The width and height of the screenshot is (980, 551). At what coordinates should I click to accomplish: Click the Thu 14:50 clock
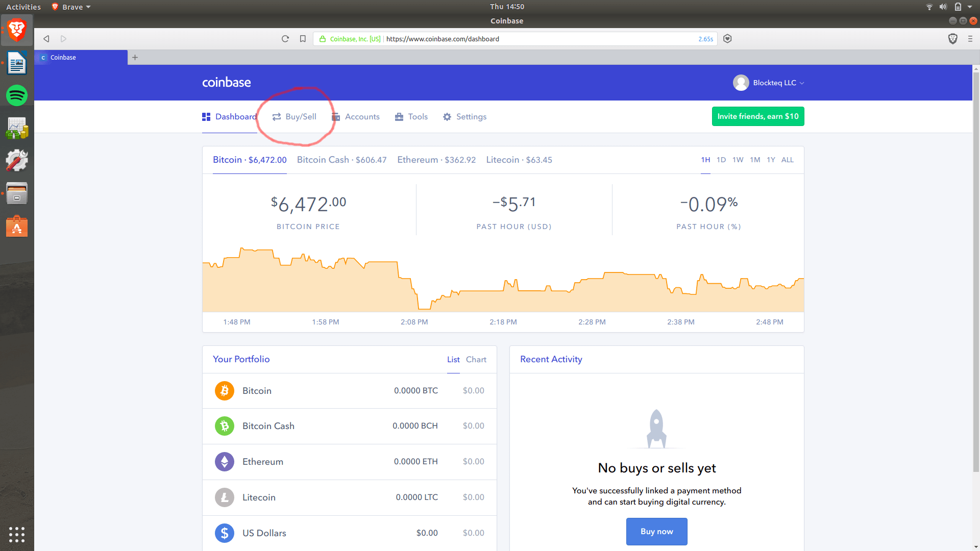[507, 7]
